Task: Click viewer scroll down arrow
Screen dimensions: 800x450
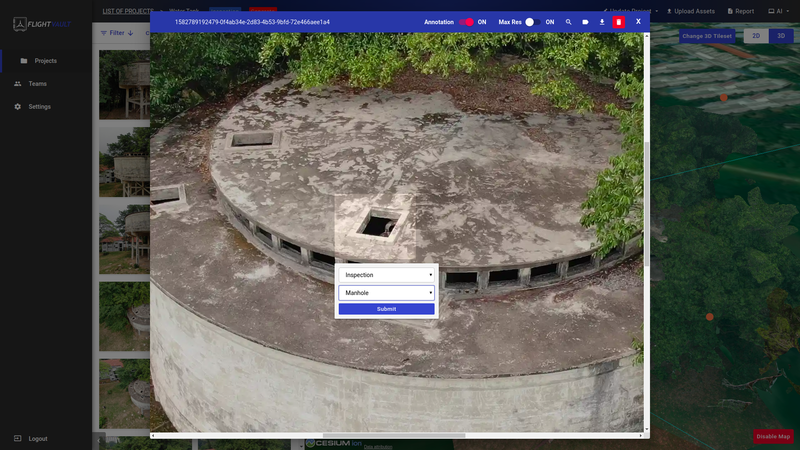Action: click(646, 429)
